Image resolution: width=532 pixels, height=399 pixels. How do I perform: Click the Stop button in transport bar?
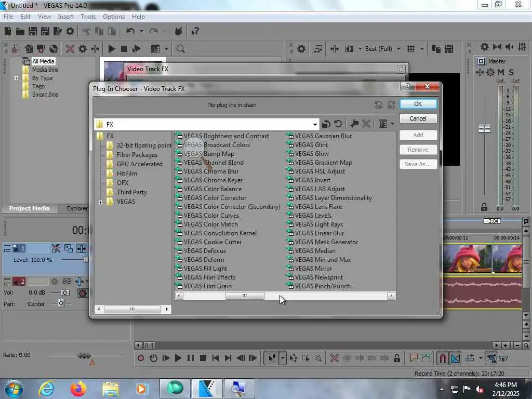[203, 358]
